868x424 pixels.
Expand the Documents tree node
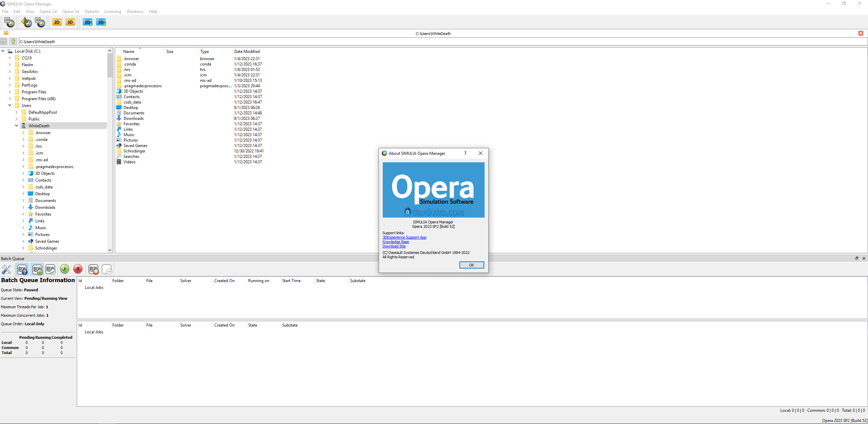click(x=23, y=200)
